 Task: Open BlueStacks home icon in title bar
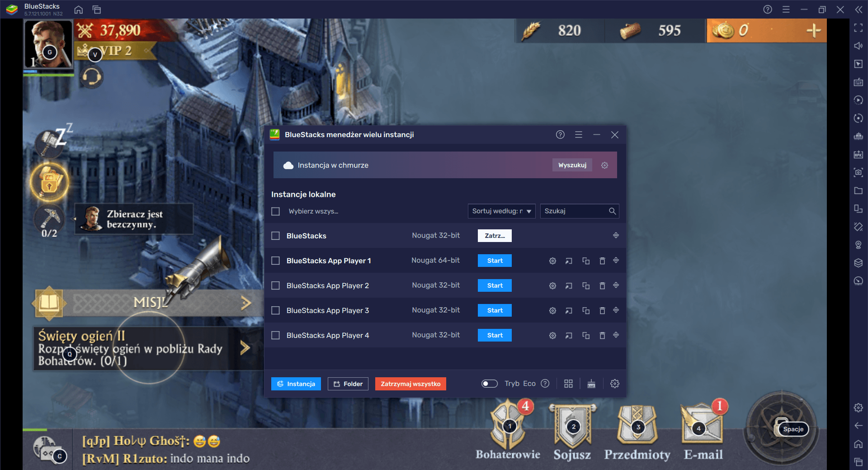click(79, 9)
